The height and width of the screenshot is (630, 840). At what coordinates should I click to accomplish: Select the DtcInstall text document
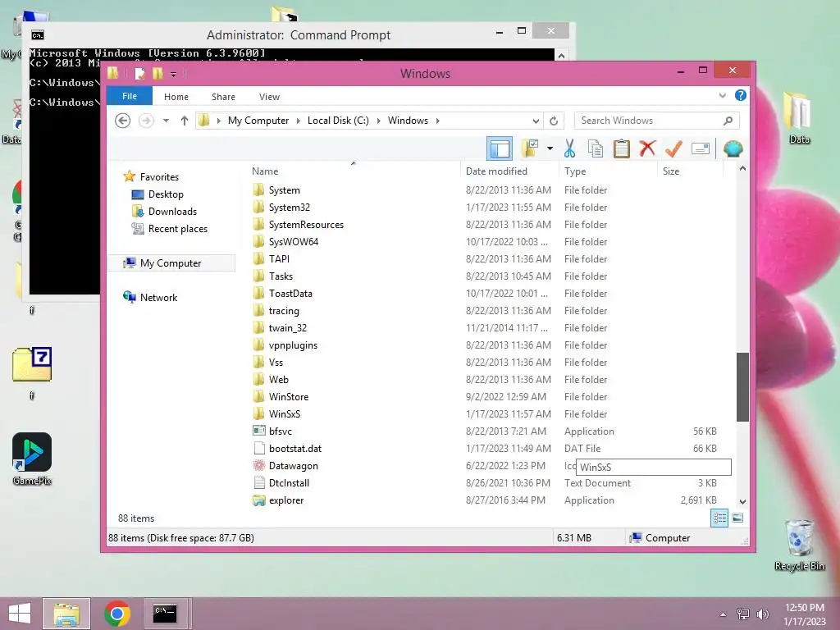(289, 482)
